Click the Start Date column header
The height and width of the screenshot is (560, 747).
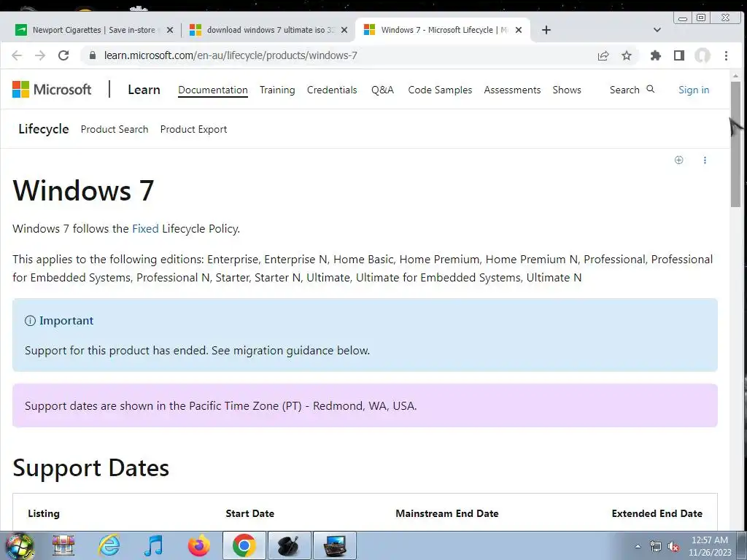(250, 514)
